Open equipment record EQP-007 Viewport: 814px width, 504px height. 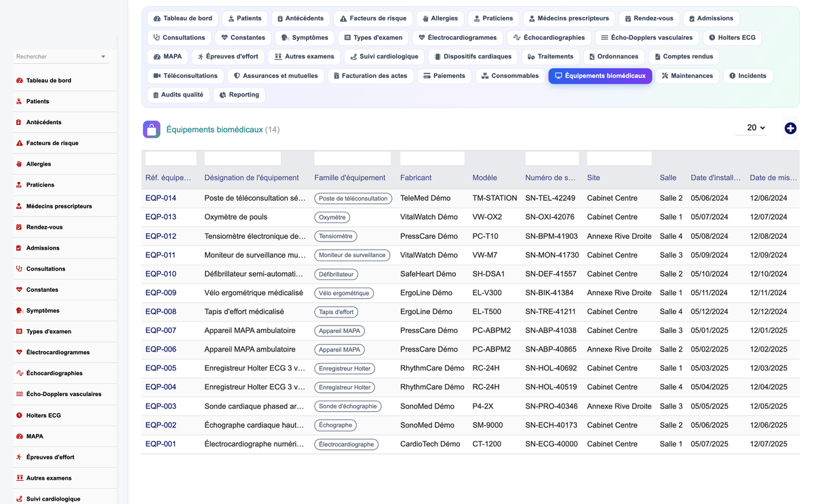[x=161, y=330]
